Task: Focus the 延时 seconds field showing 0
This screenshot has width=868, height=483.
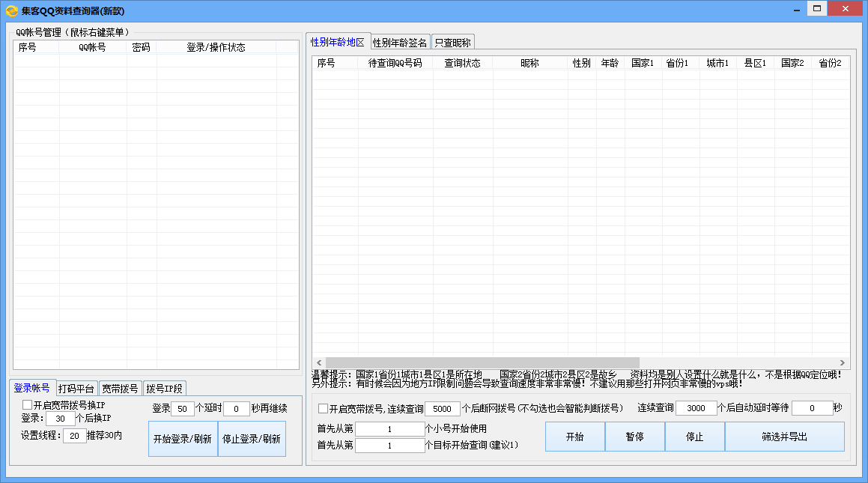Action: pyautogui.click(x=237, y=409)
